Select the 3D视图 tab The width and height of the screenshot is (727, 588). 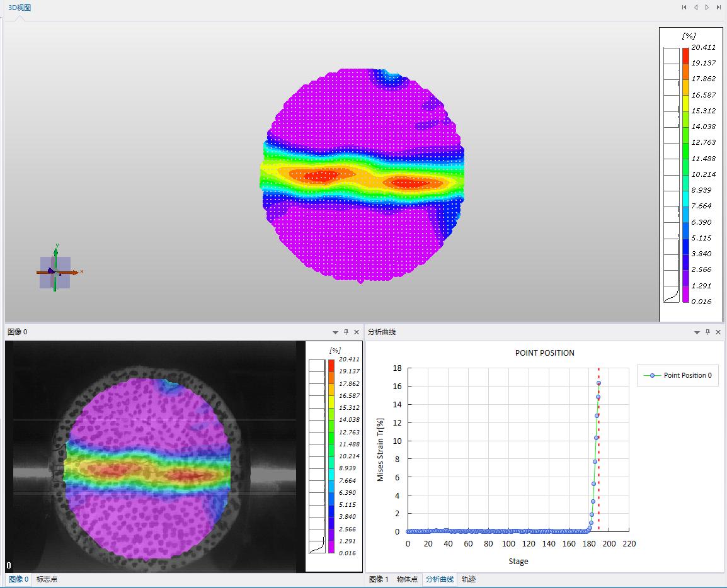tap(19, 8)
